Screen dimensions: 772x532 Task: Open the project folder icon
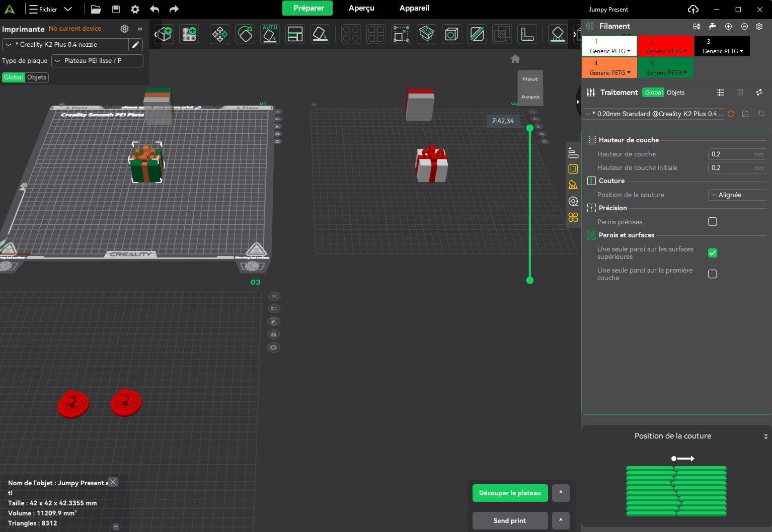(96, 9)
